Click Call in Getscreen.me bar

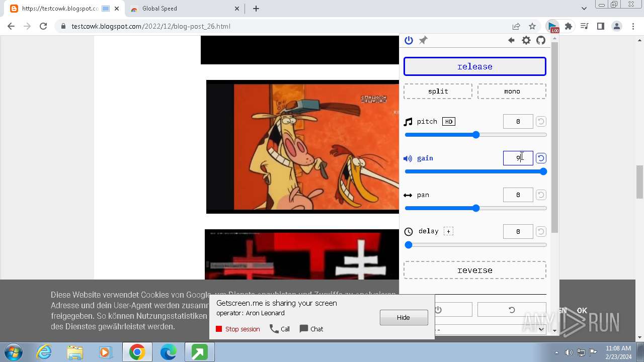280,329
